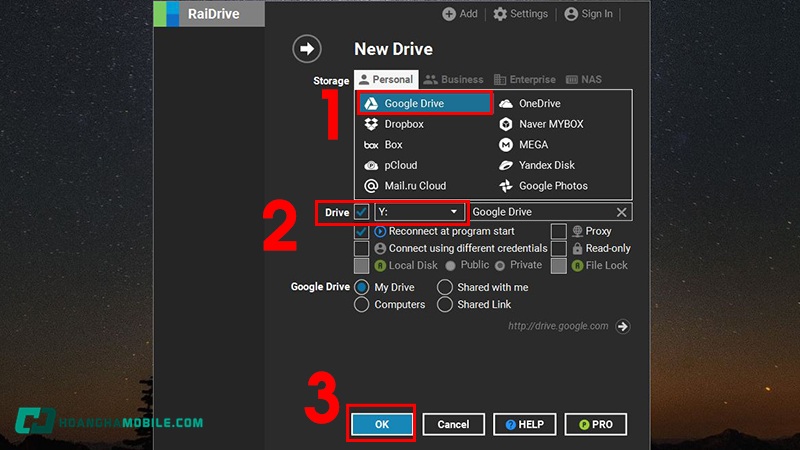Pick Dropbox from storage list
The width and height of the screenshot is (800, 450).
393,124
